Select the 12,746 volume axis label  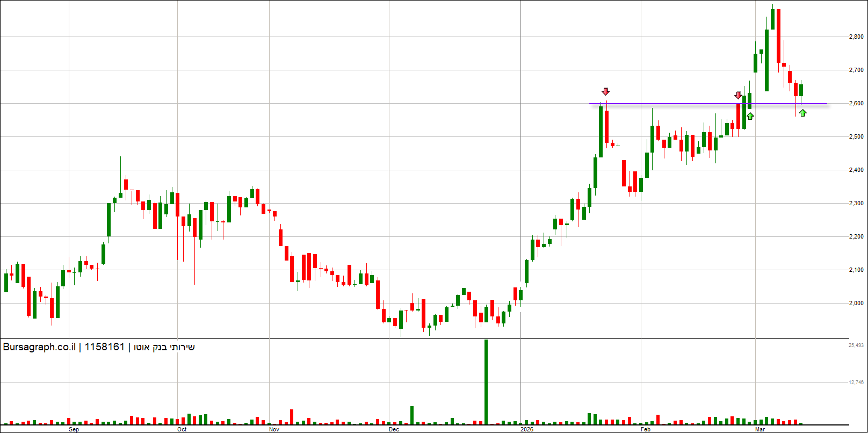click(x=856, y=383)
